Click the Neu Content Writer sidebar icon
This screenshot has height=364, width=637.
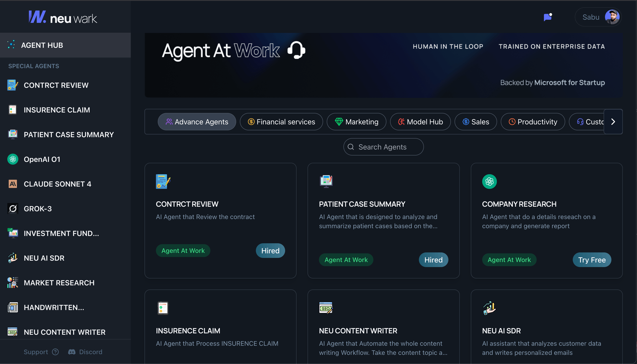[13, 332]
